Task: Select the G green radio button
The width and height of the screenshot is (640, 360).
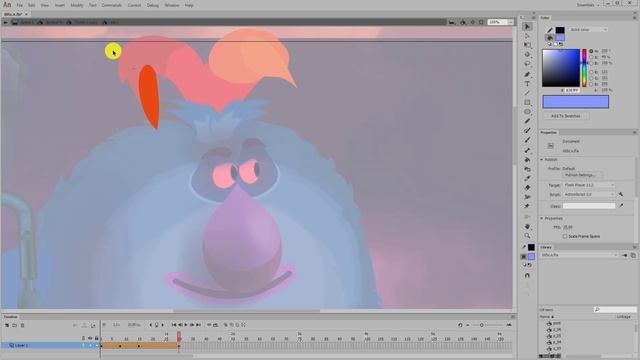Action: pos(591,78)
